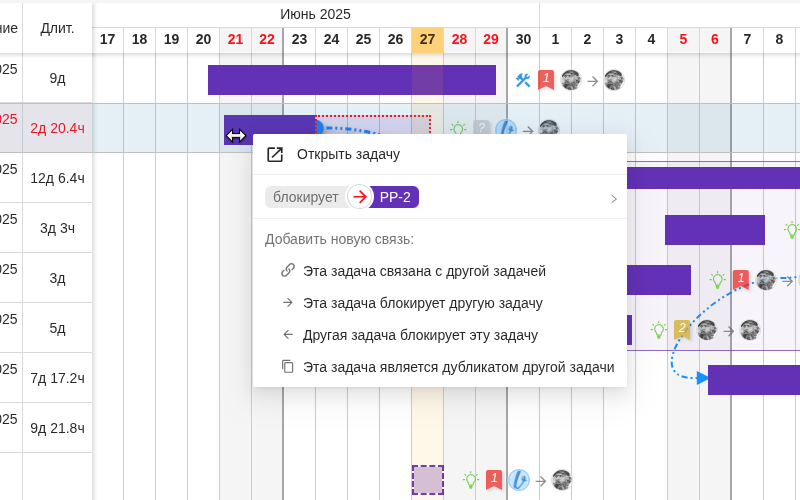Click the red date 21 header
The height and width of the screenshot is (500, 800).
point(235,39)
